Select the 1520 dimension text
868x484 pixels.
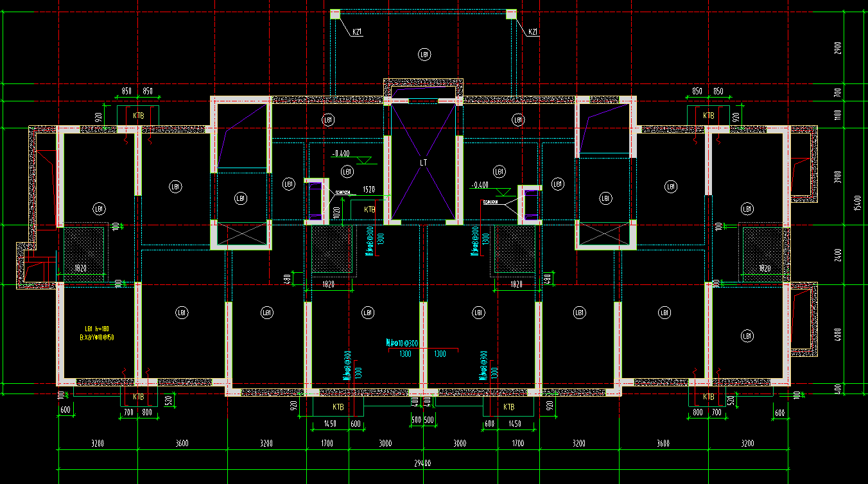pos(369,190)
